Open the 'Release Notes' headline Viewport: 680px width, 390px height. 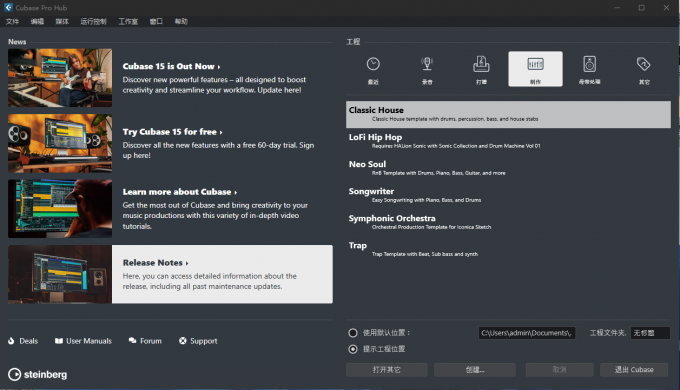(155, 263)
